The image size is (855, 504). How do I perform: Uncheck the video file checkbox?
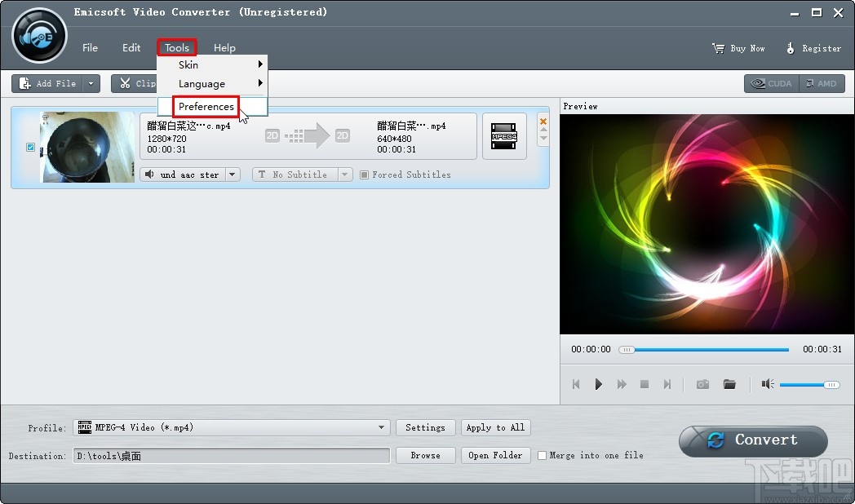coord(30,147)
